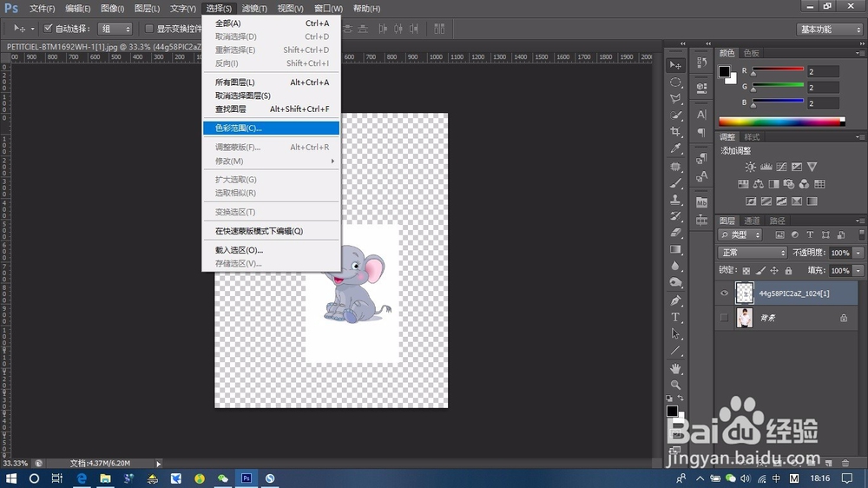
Task: Select the Quick Selection tool
Action: 675,115
